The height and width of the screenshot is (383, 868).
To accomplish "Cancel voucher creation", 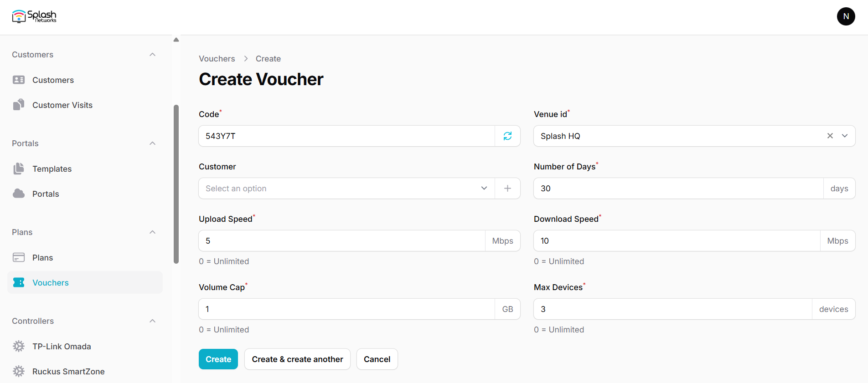I will 377,359.
